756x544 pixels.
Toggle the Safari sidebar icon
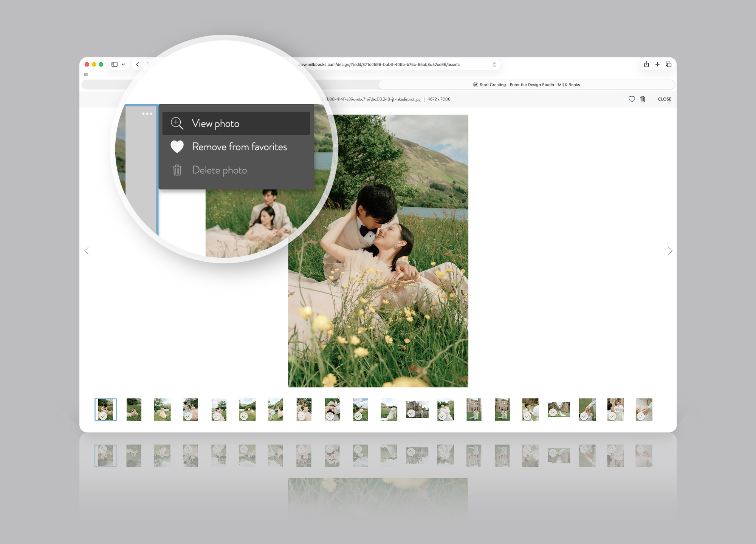(115, 65)
